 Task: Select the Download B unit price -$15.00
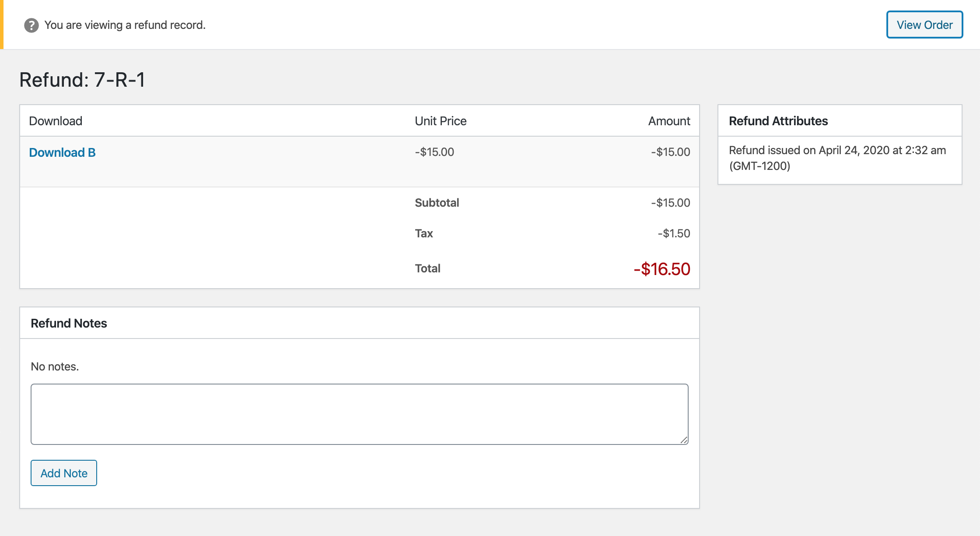click(434, 152)
